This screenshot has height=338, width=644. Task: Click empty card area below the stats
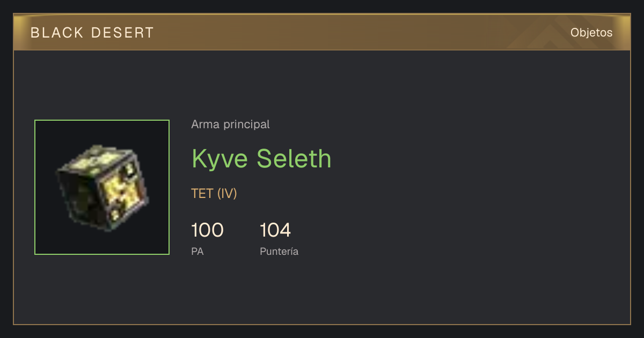322,292
